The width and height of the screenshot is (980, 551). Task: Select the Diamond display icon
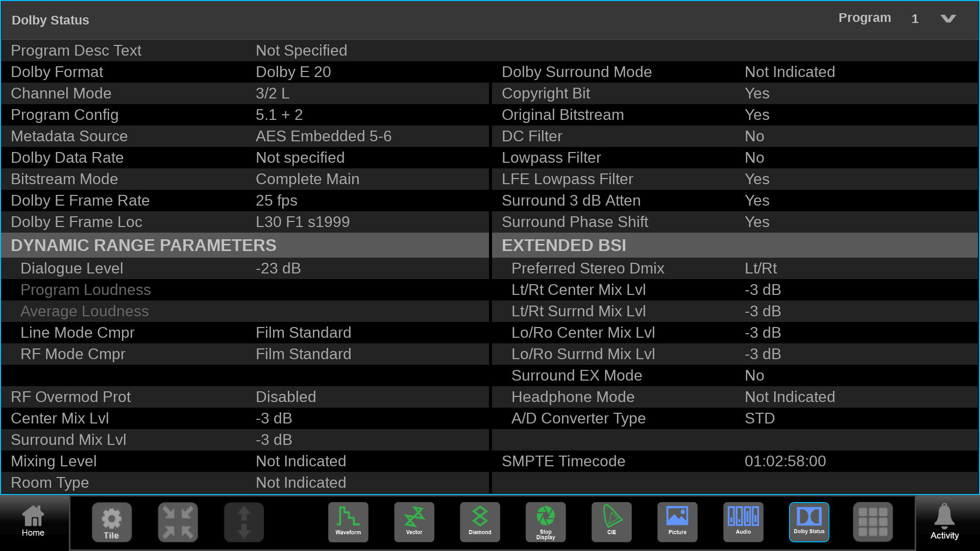(x=480, y=521)
